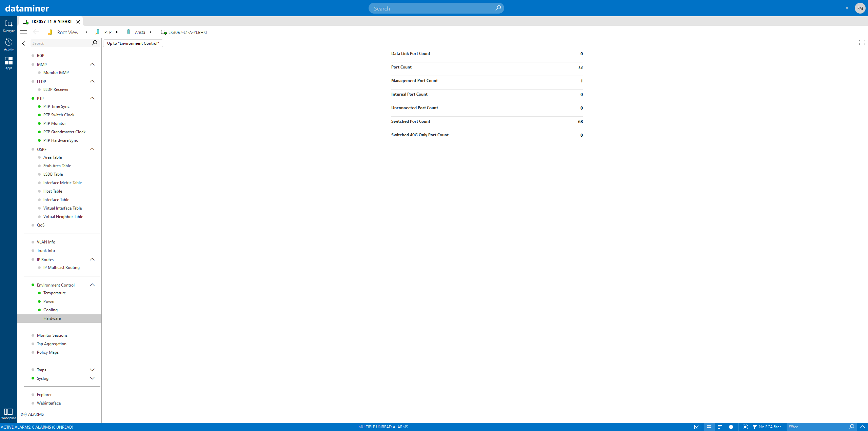Switch alarm console to list view
Viewport: 868px width, 431px height.
coord(709,427)
